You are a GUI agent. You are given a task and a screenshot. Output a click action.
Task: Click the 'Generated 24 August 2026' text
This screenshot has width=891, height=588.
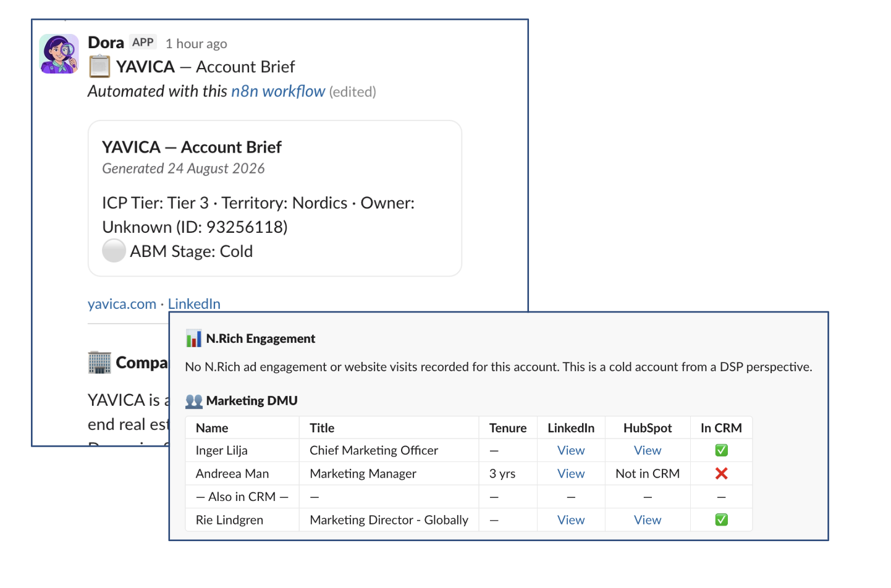184,169
